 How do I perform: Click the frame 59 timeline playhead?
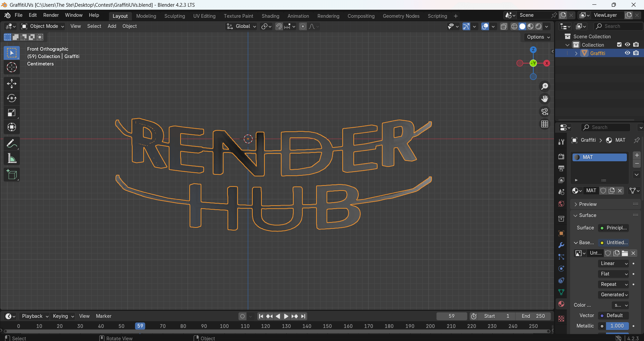(x=140, y=326)
